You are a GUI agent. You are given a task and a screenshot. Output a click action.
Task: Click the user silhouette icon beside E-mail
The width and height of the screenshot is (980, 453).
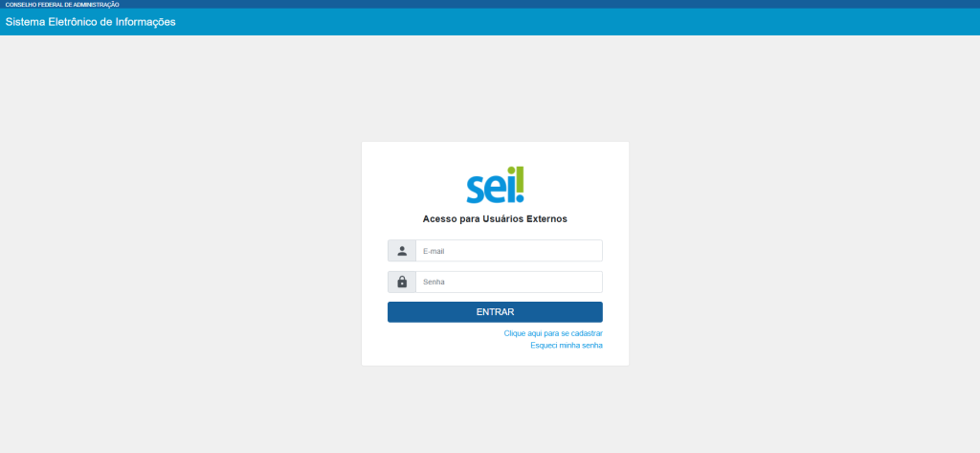pos(402,251)
